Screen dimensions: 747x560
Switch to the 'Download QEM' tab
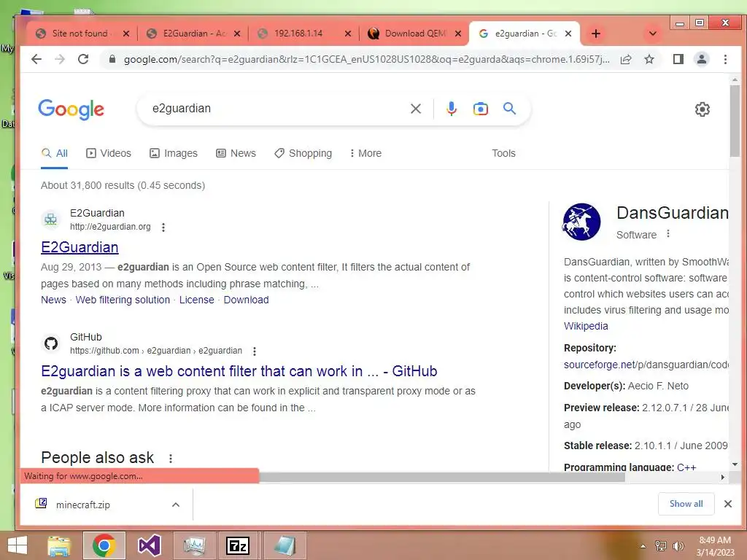click(412, 34)
